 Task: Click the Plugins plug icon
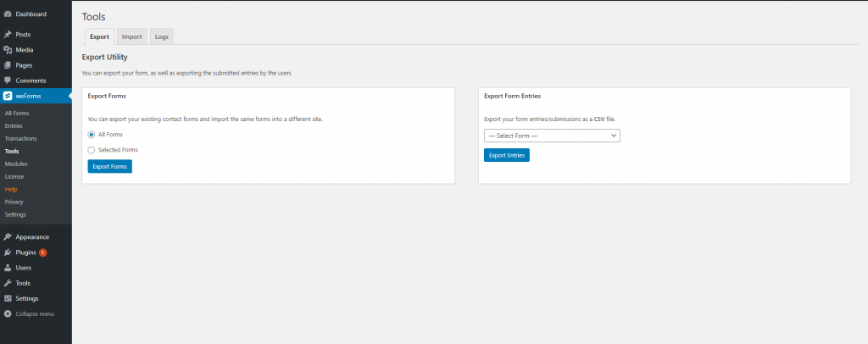[x=8, y=252]
